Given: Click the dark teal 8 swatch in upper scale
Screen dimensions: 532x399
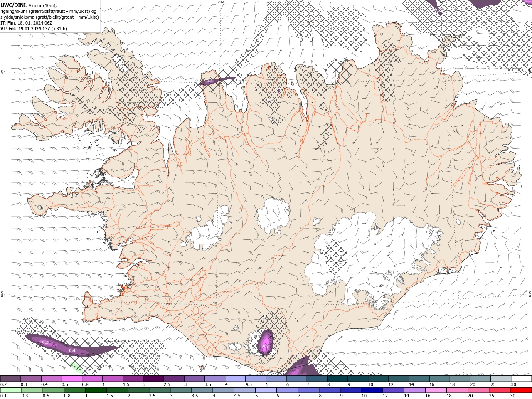Looking at the screenshot, I should click(337, 379).
